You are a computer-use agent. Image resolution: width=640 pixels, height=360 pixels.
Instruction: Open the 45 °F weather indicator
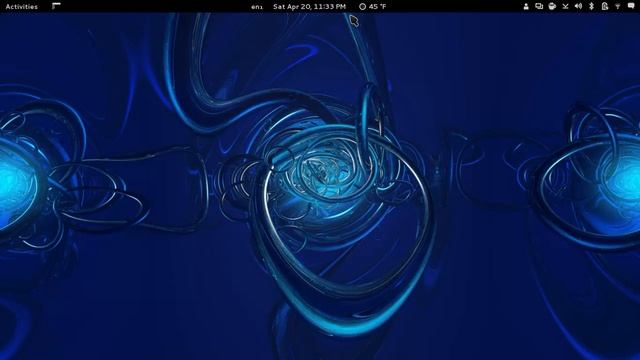(372, 7)
